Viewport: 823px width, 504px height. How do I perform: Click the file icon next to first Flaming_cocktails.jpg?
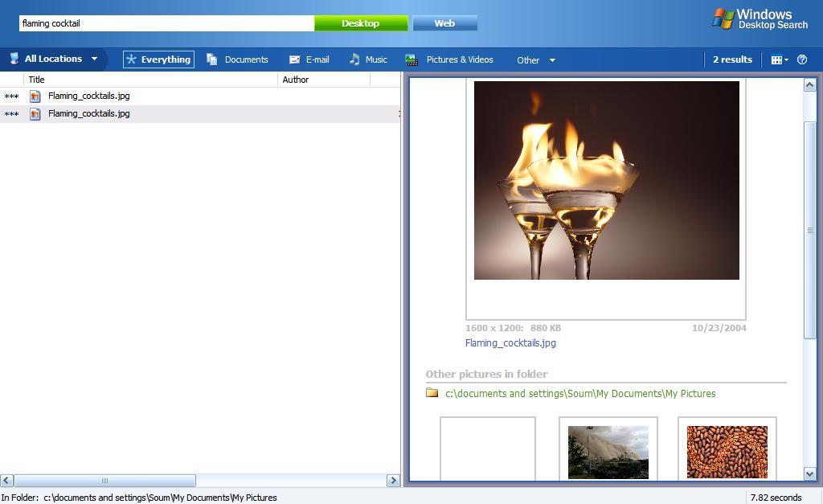[x=35, y=96]
